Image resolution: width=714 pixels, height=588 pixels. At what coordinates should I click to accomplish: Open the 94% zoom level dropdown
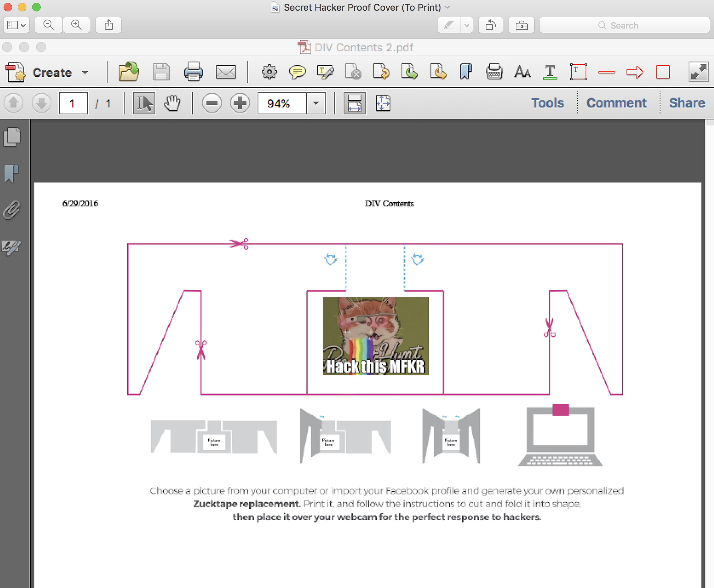(316, 103)
